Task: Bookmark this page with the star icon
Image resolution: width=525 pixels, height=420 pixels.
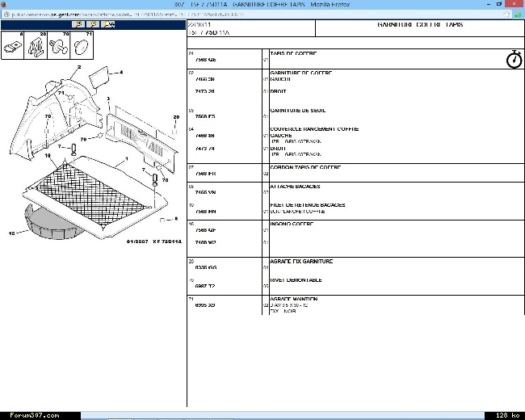Action: click(x=506, y=15)
